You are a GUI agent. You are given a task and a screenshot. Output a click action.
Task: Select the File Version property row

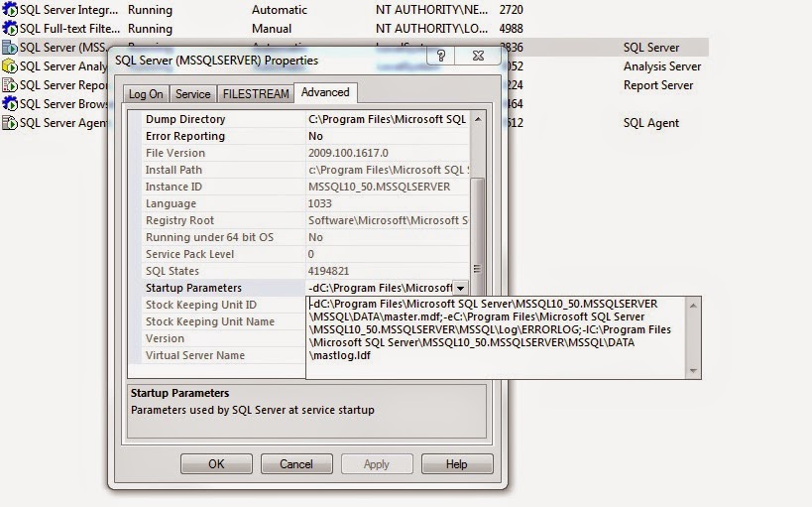[x=305, y=153]
